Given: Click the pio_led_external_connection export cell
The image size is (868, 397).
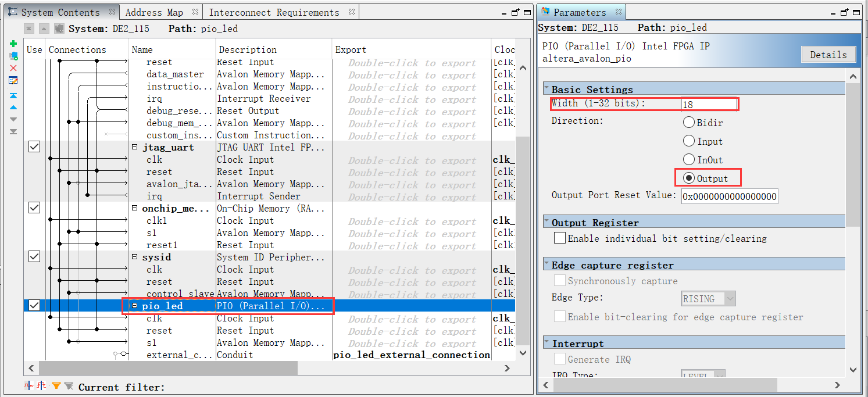Looking at the screenshot, I should pos(412,355).
